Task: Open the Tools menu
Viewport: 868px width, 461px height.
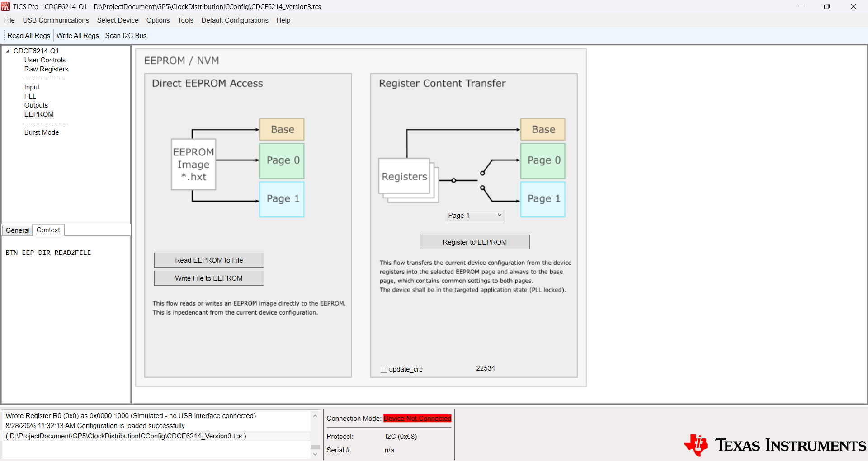Action: point(185,20)
